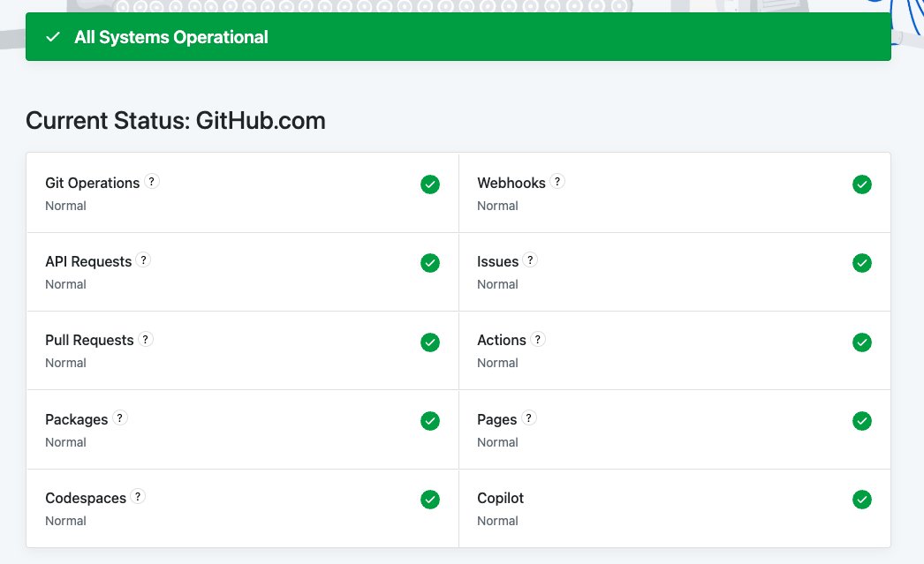Image resolution: width=924 pixels, height=564 pixels.
Task: Click the Webhooks component label
Action: coord(511,183)
